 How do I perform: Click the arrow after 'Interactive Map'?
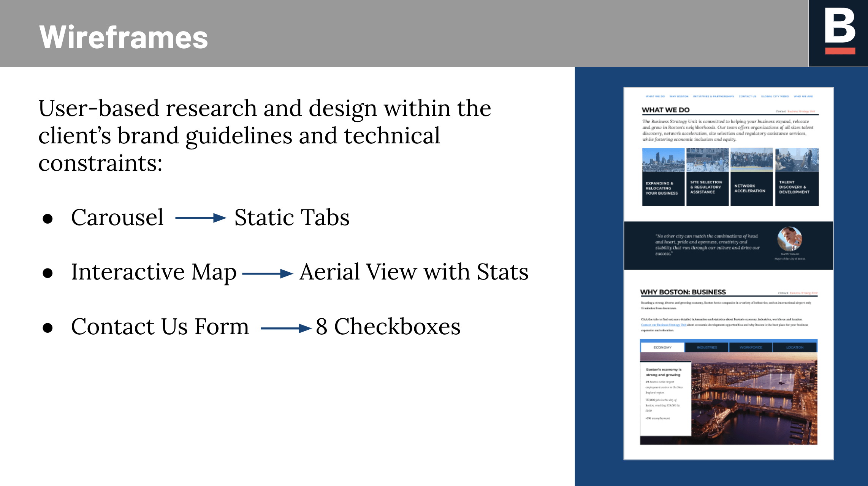click(267, 273)
